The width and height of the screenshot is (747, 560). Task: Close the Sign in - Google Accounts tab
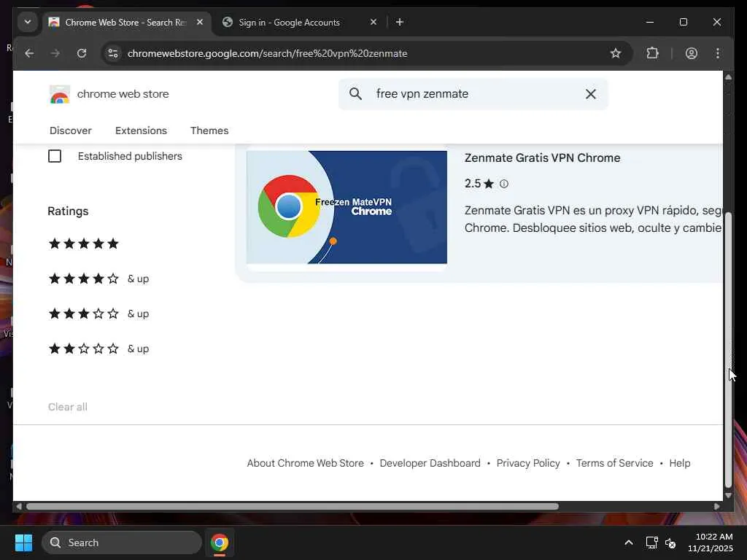[373, 22]
